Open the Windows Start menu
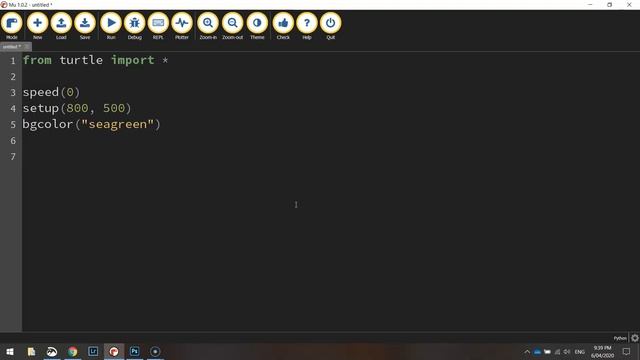This screenshot has width=640, height=360. point(10,351)
